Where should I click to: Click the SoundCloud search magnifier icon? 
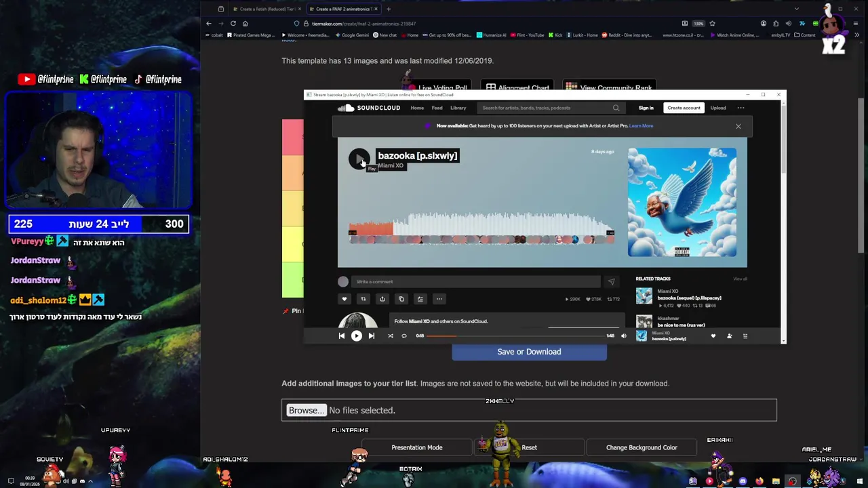click(x=616, y=108)
